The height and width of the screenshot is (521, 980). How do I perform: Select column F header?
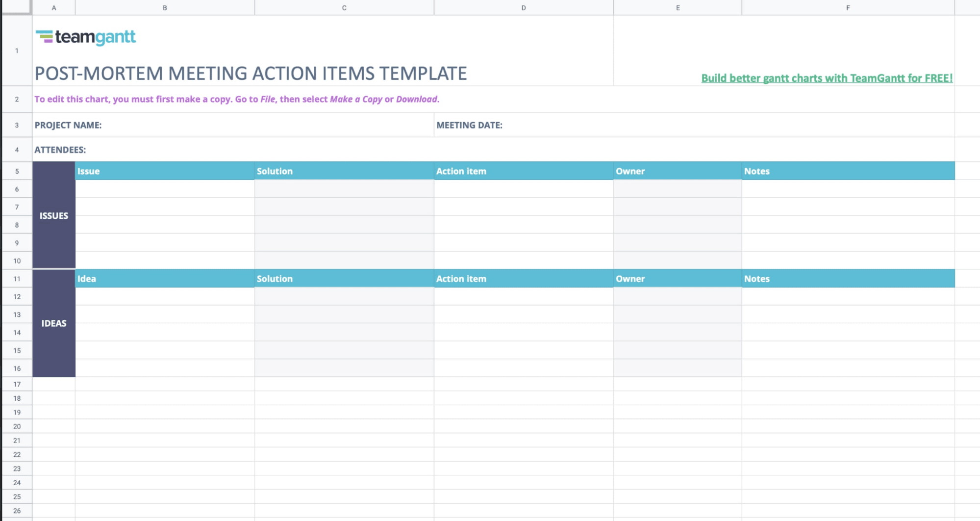(848, 8)
